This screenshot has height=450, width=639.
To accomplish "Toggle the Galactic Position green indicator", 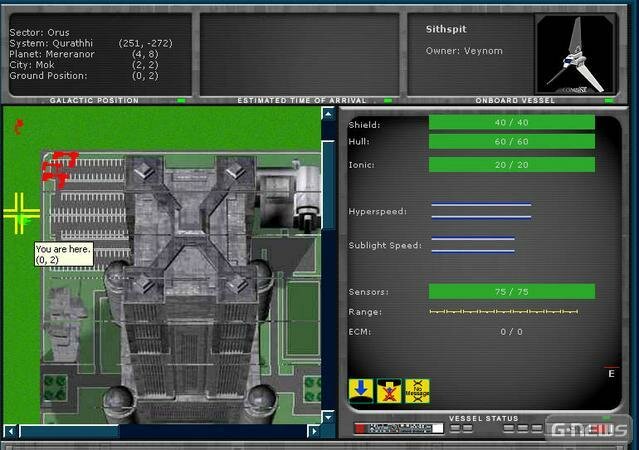I will [x=181, y=100].
